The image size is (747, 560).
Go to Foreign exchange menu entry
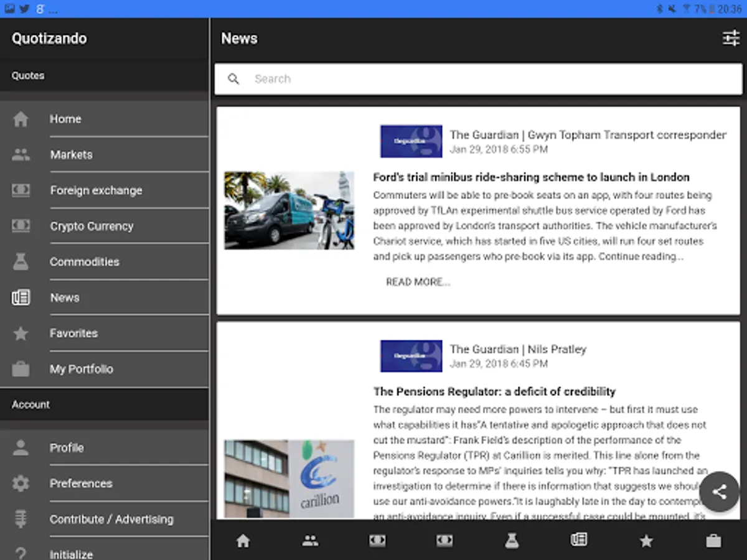point(105,190)
